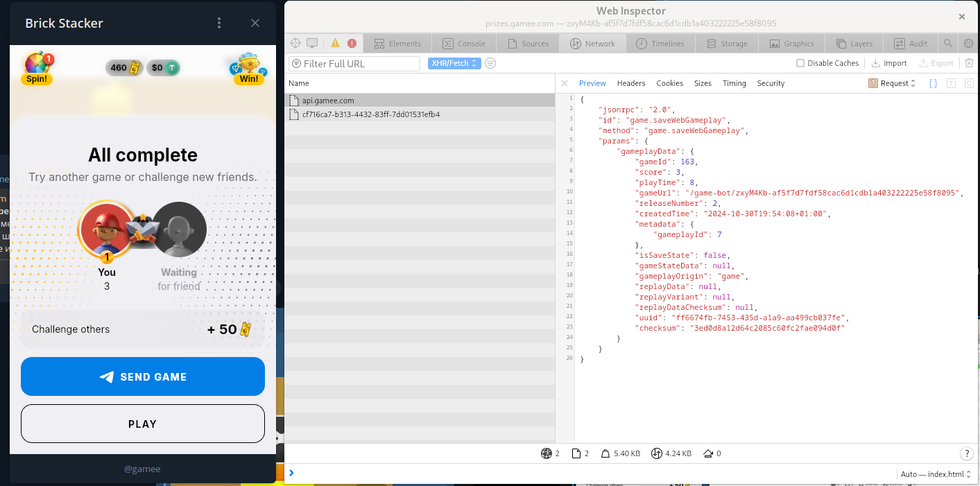Open the Auto — index.html context dropdown

[x=937, y=474]
